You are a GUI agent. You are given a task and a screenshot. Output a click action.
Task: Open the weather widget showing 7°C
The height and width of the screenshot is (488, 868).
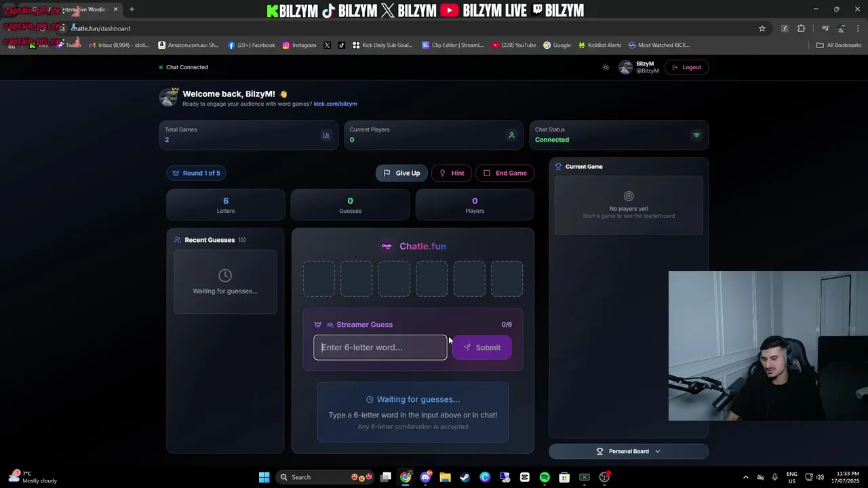coord(33,477)
